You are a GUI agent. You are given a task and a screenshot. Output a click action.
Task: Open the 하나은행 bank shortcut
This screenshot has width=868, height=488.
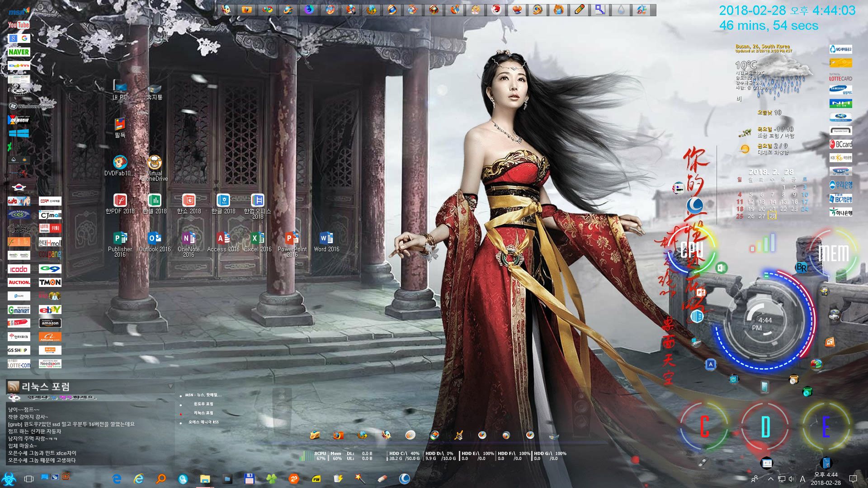coord(841,212)
